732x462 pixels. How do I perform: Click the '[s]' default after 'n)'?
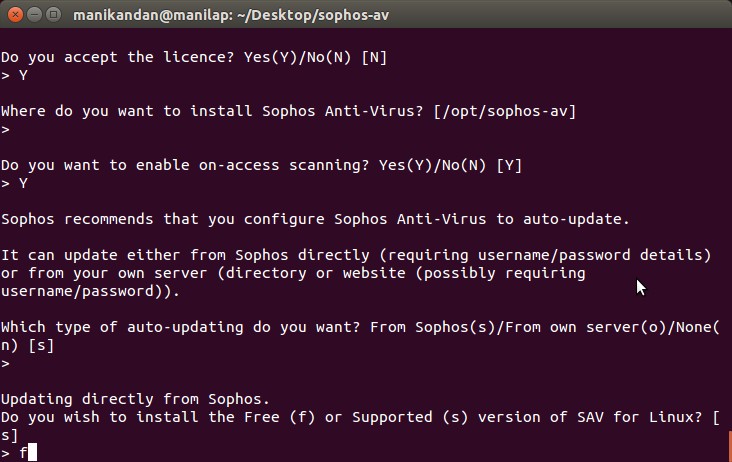pos(42,346)
